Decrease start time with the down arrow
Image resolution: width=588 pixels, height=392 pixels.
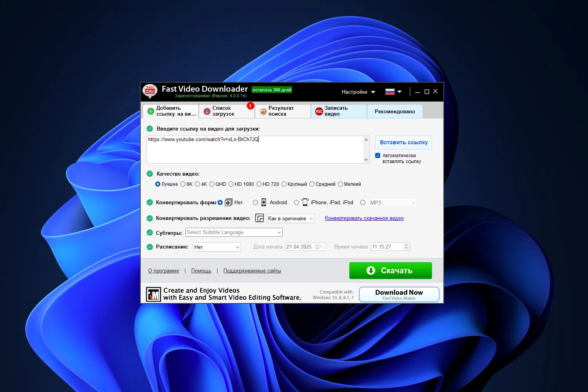pyautogui.click(x=407, y=249)
